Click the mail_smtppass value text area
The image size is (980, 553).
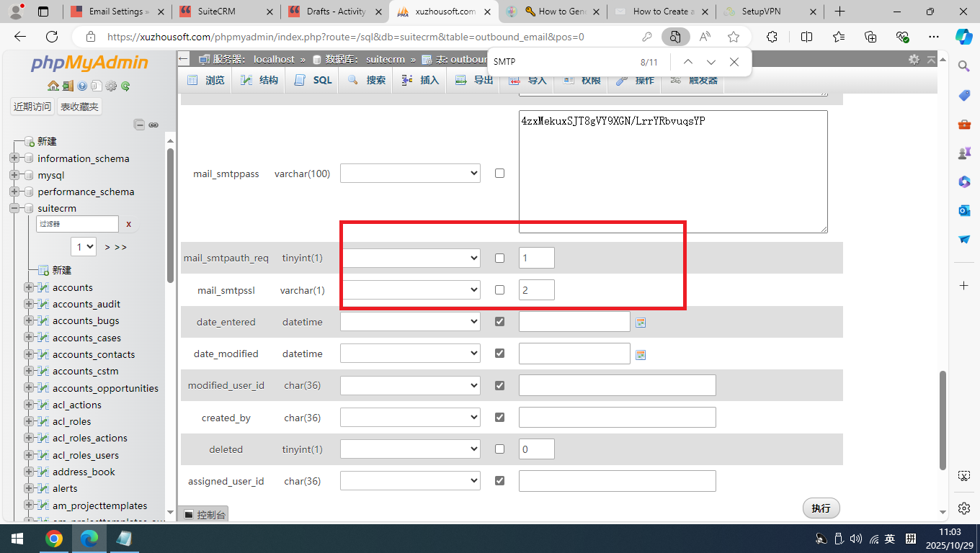pos(672,171)
